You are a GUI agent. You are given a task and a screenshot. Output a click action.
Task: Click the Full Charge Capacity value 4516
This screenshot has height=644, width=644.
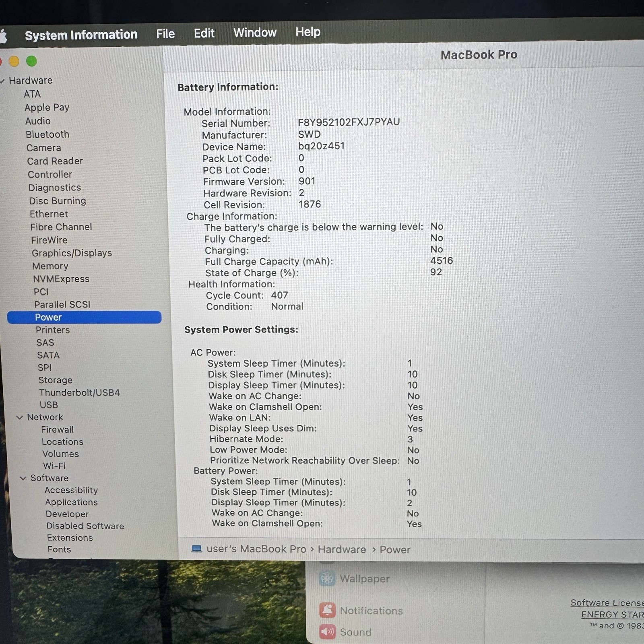(x=442, y=261)
